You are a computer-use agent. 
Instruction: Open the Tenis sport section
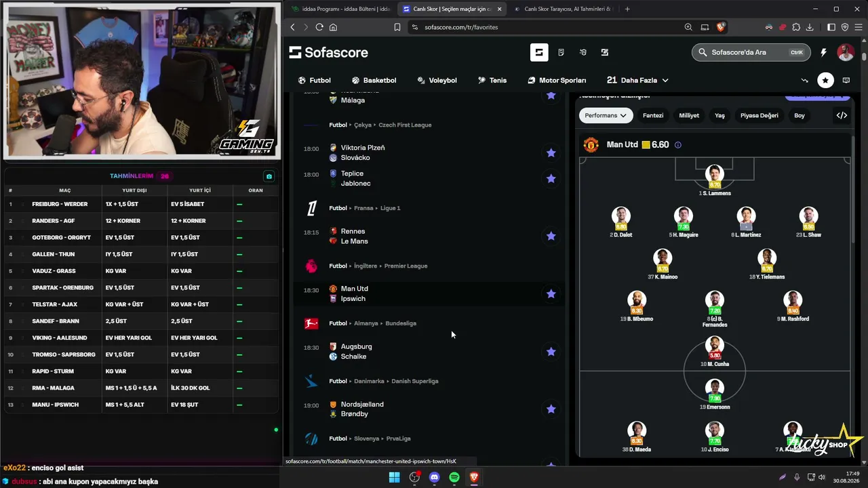492,80
